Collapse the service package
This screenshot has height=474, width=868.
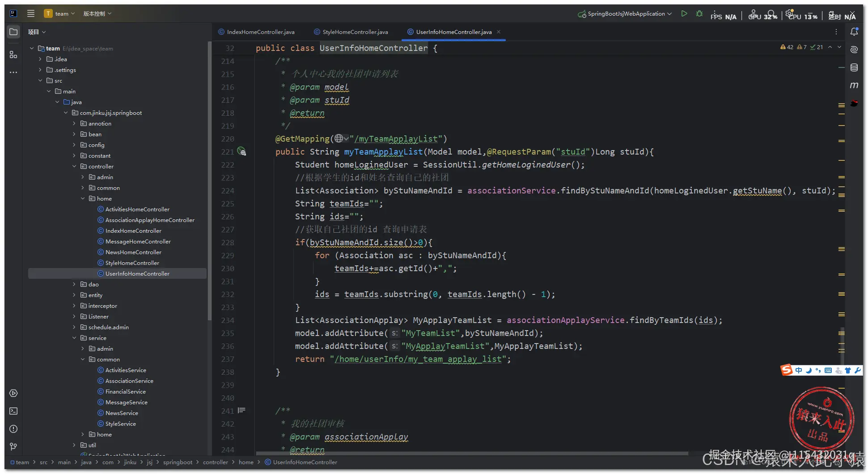tap(74, 338)
